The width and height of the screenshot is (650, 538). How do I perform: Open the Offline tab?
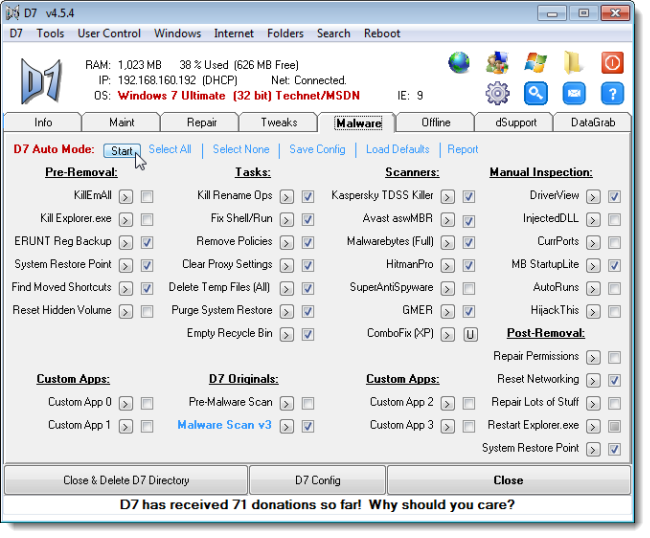pyautogui.click(x=436, y=122)
